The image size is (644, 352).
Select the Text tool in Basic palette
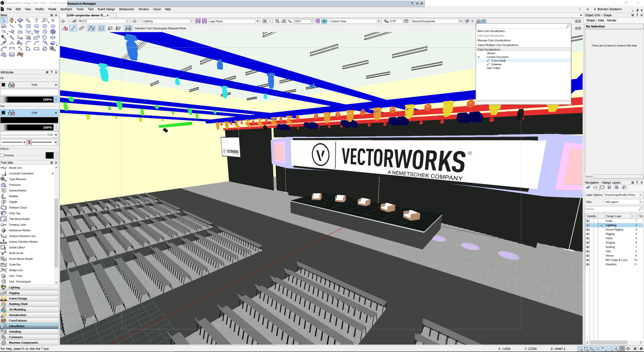[x=36, y=21]
